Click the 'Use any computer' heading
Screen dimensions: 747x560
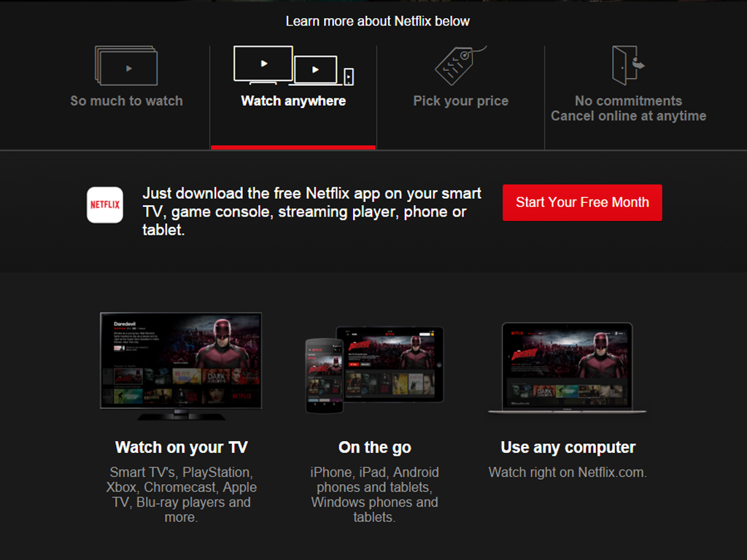(568, 447)
